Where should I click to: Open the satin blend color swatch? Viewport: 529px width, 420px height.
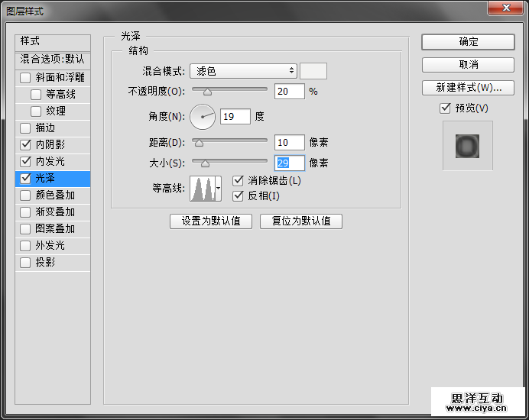coord(313,71)
